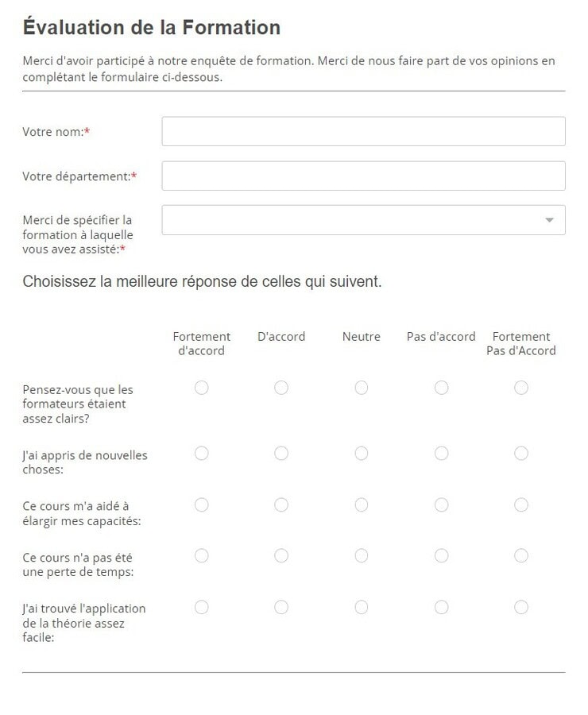This screenshot has height=715, width=588.
Task: Choose 'Pas d'accord' for 'perte de temps' row
Action: [x=442, y=556]
